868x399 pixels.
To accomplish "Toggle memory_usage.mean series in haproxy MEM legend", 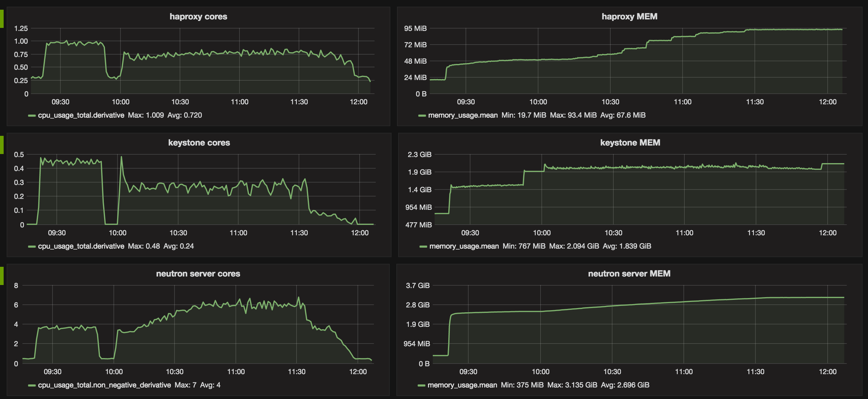I will (x=463, y=115).
